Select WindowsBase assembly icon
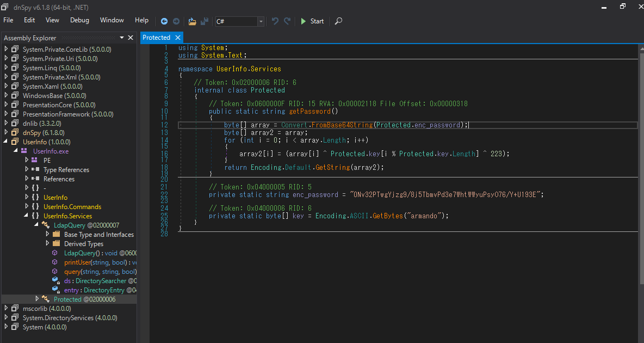Viewport: 644px width, 343px height. point(15,95)
